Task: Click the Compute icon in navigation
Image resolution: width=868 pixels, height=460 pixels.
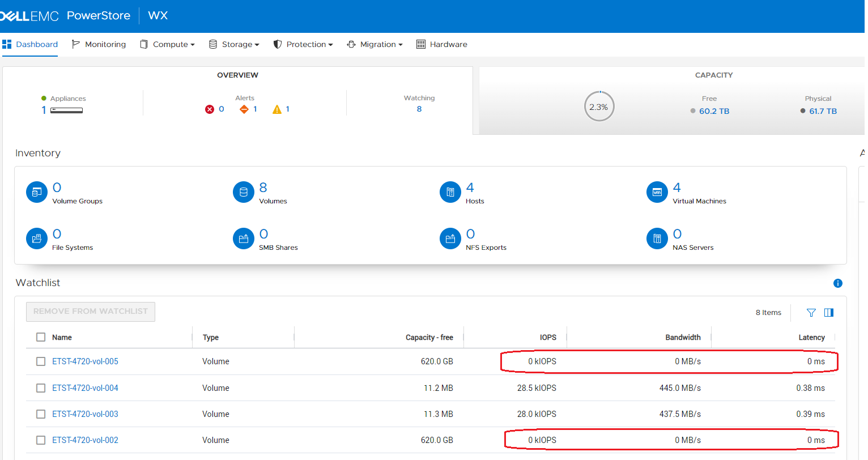Action: point(144,44)
